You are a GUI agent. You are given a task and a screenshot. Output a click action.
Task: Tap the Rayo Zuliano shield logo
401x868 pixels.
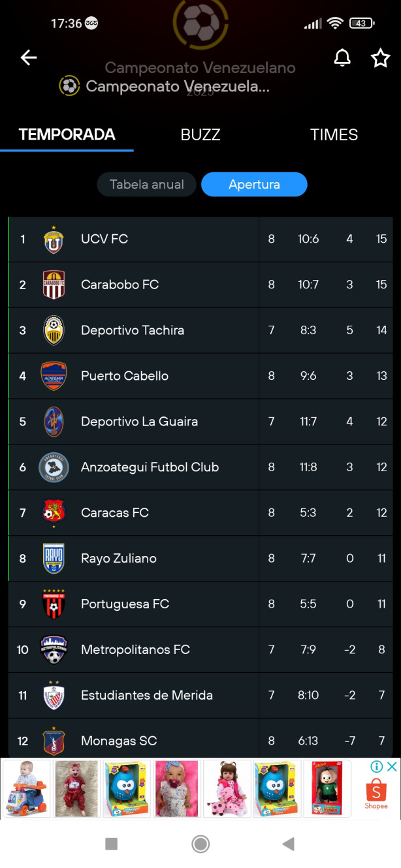point(54,559)
